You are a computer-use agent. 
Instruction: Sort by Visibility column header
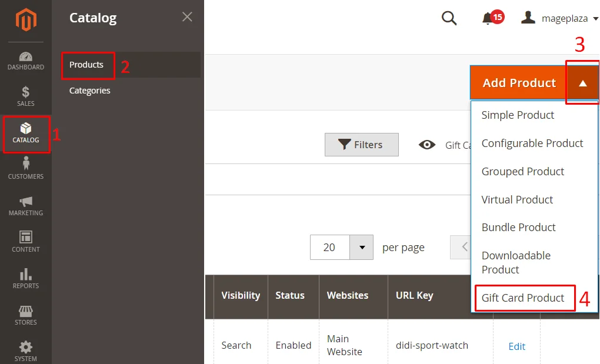pos(241,296)
